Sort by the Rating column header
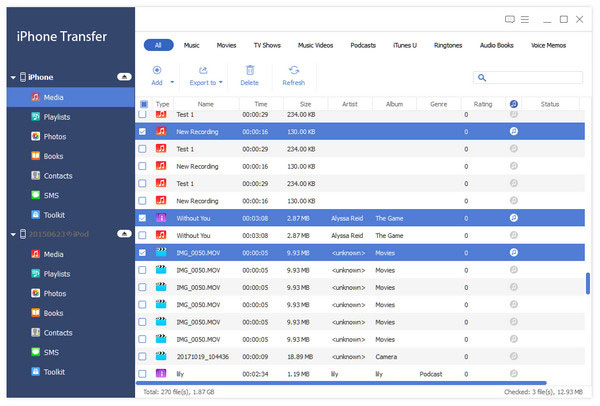Image resolution: width=600 pixels, height=406 pixels. tap(483, 104)
